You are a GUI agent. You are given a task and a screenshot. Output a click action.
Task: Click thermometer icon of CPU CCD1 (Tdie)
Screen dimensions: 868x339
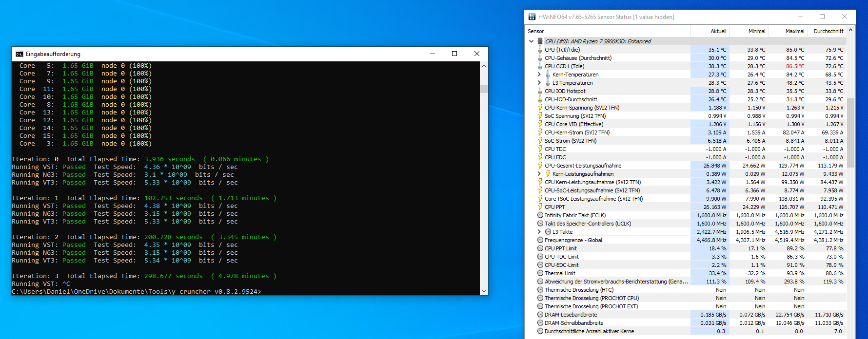click(540, 66)
